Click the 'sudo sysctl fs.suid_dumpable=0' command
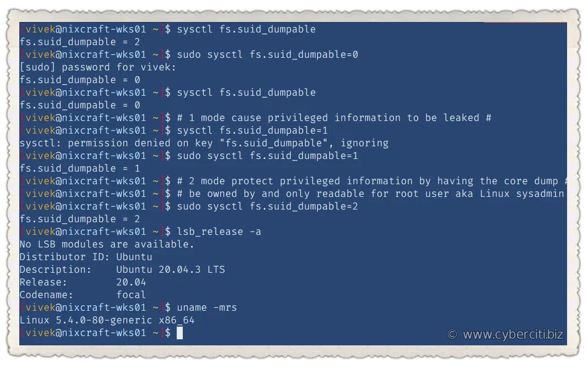This screenshot has width=588, height=369. point(268,54)
